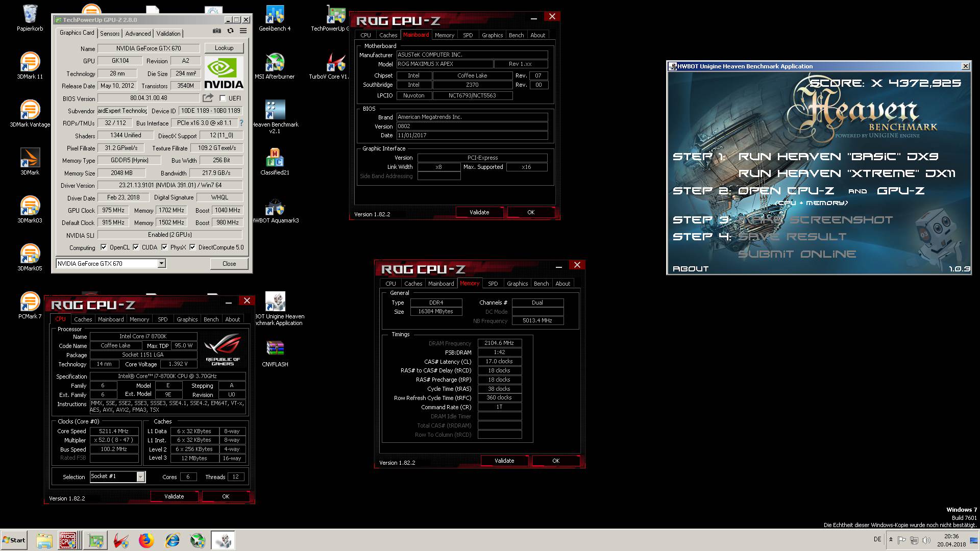This screenshot has width=980, height=551.
Task: Switch to Advanced tab in GPU-Z
Action: click(138, 34)
